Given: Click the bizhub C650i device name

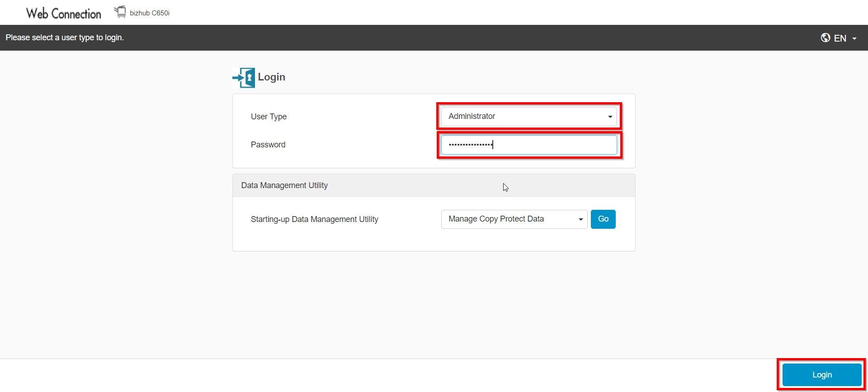Looking at the screenshot, I should (150, 13).
